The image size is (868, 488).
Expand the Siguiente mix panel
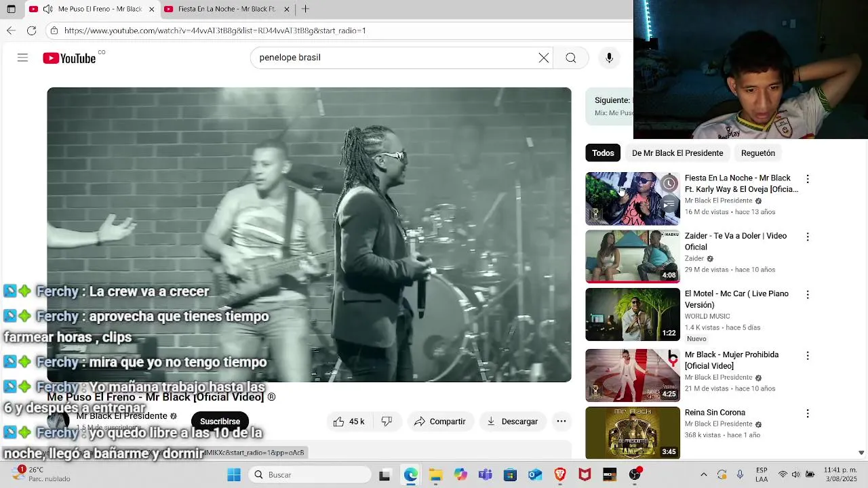(610, 106)
